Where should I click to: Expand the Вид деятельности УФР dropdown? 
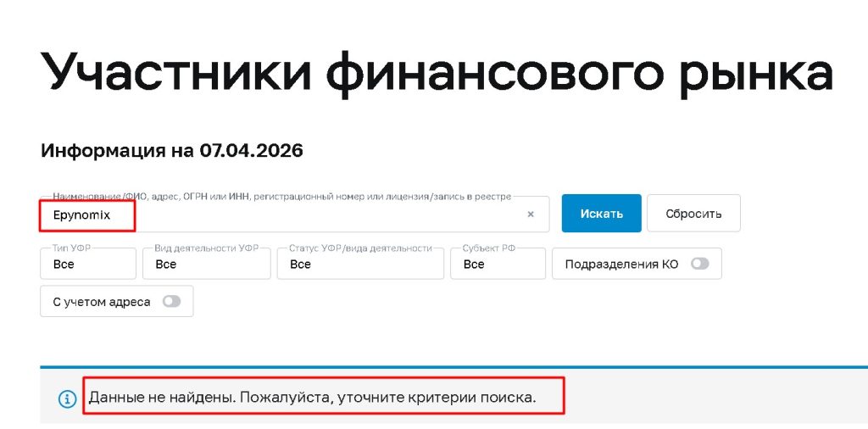coord(206,264)
